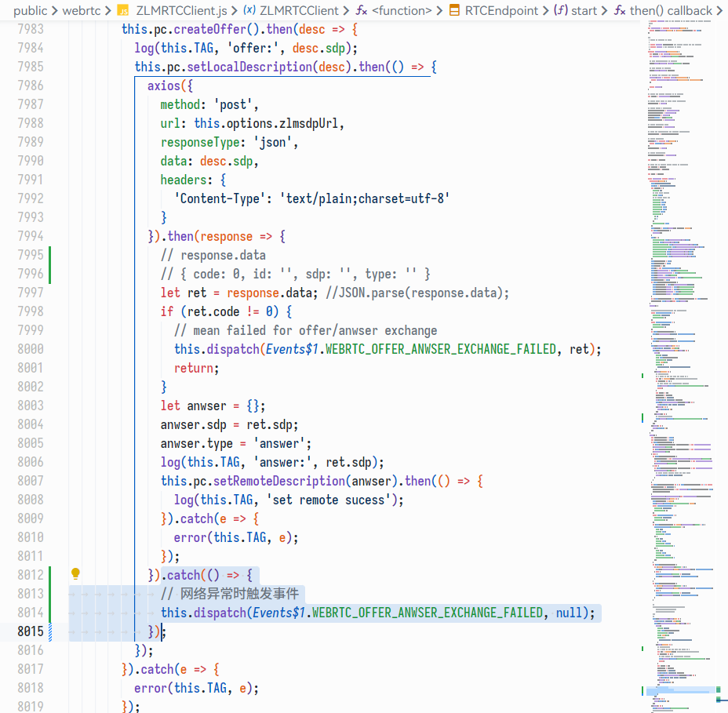Image resolution: width=728 pixels, height=713 pixels.
Task: Click line number 8015 in the gutter
Action: point(31,631)
